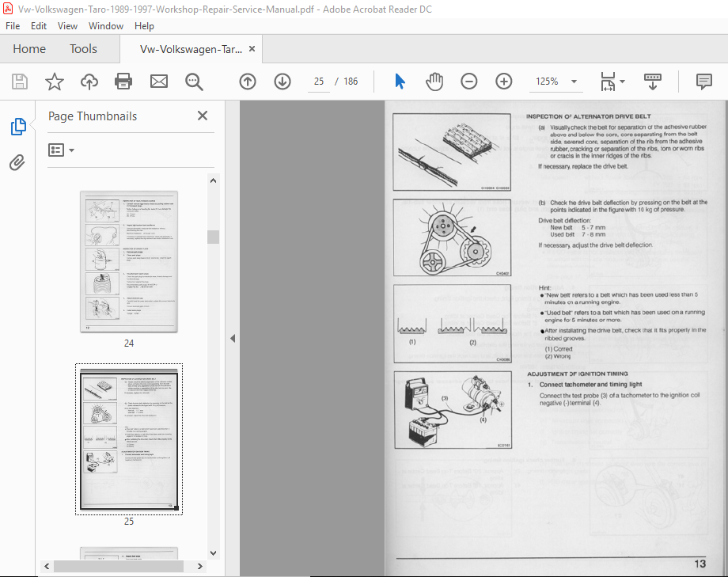Expand the page display options arrow
Viewport: 728px width, 577px height.
click(622, 82)
